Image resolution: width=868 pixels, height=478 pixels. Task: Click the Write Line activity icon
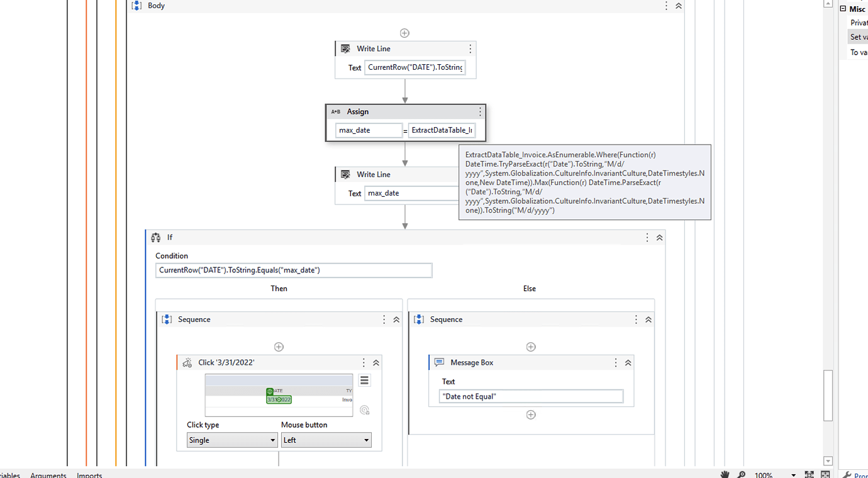coord(344,48)
